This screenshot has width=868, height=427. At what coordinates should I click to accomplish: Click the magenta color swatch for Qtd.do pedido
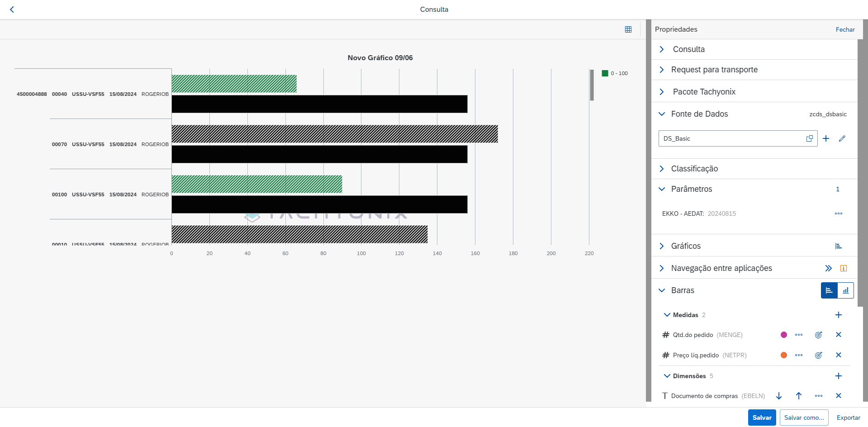(784, 335)
